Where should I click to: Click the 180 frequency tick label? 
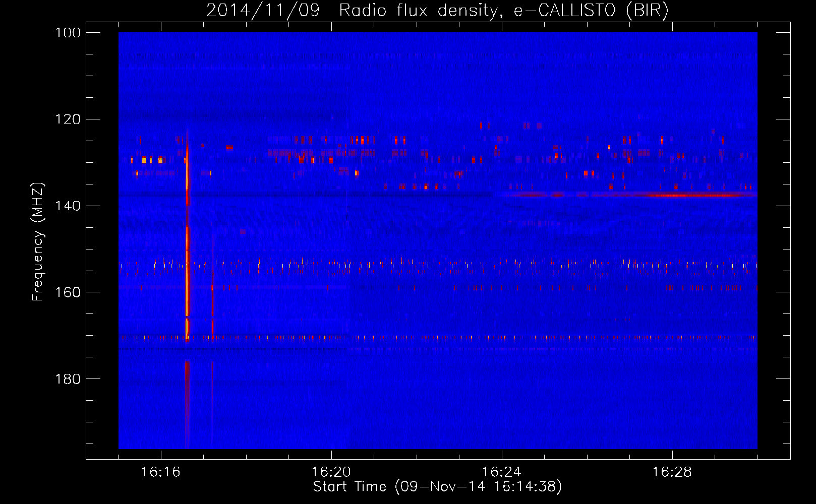point(67,379)
